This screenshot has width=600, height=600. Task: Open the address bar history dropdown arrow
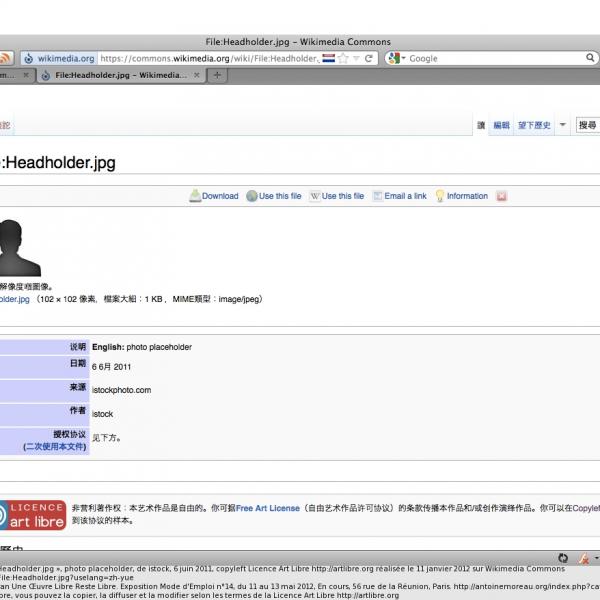[x=356, y=58]
